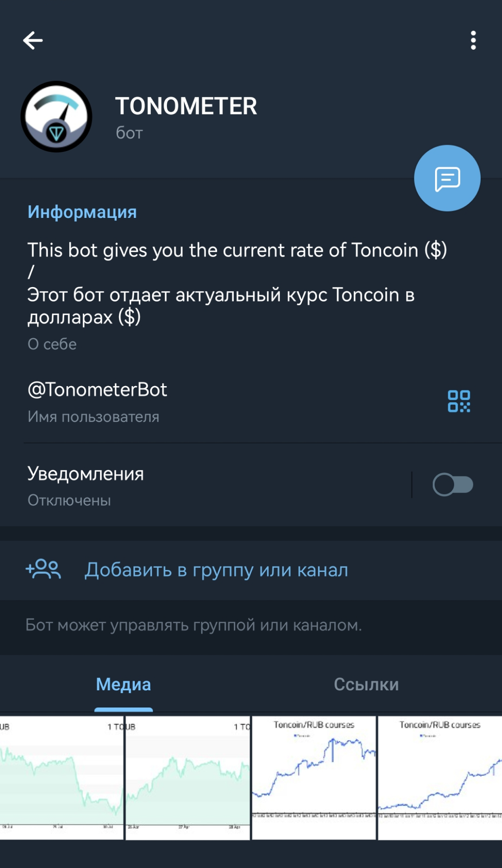Show QR code for @TonometerBot
Viewport: 502px width, 868px height.
(x=459, y=401)
